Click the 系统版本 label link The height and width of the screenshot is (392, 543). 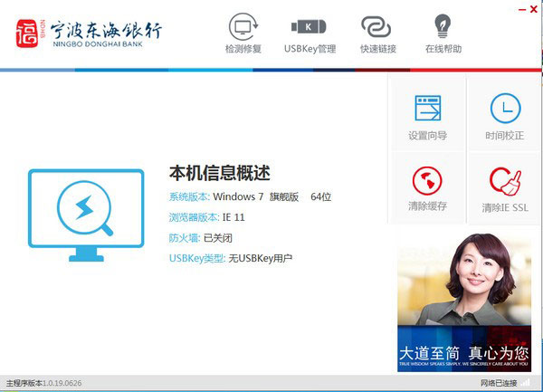coord(188,196)
